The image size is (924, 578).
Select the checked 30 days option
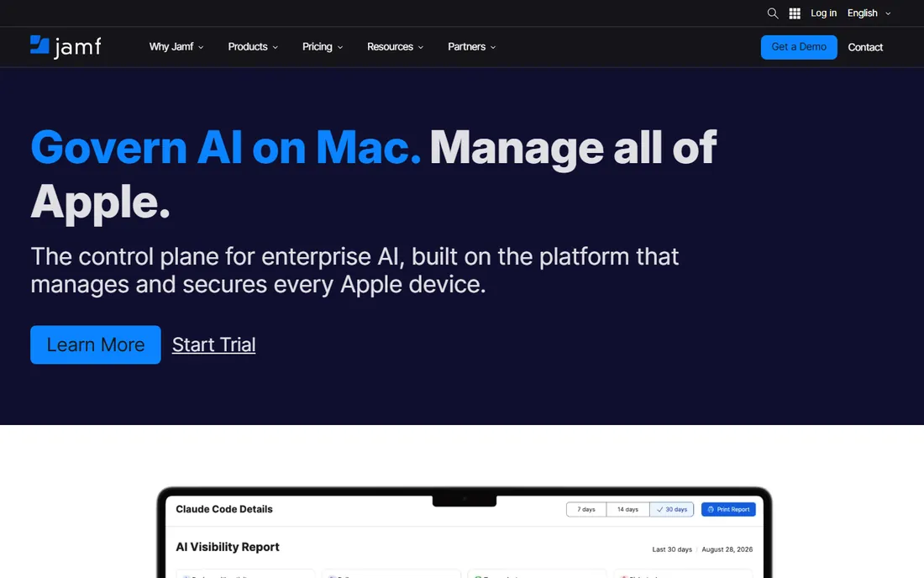pyautogui.click(x=671, y=509)
